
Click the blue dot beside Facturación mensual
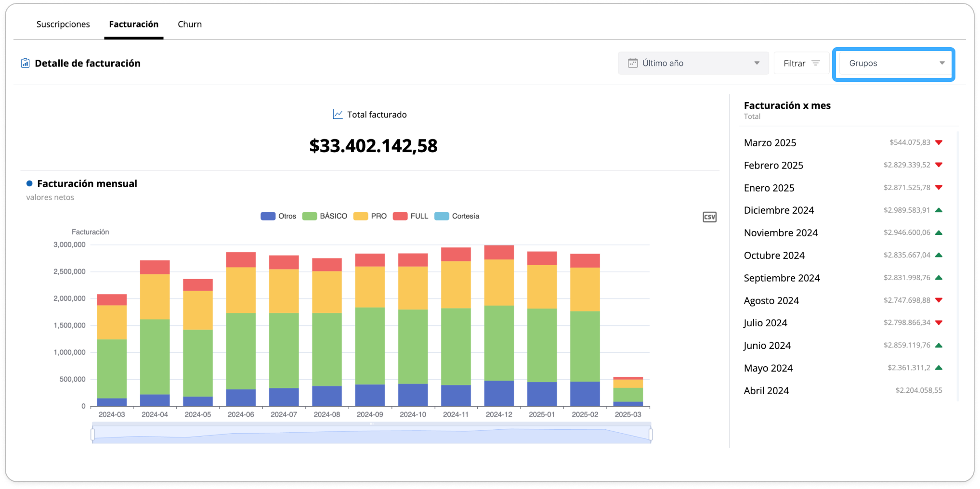[29, 183]
